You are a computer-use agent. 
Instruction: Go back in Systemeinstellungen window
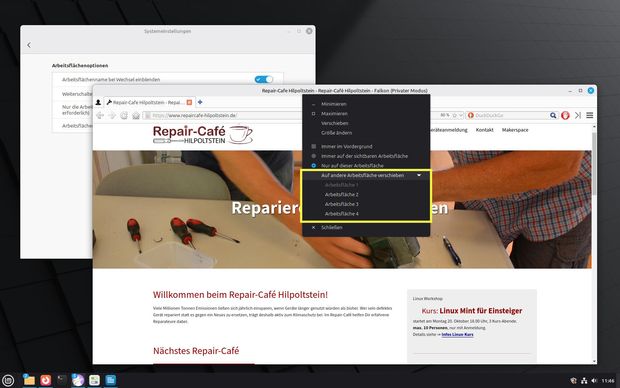click(29, 45)
